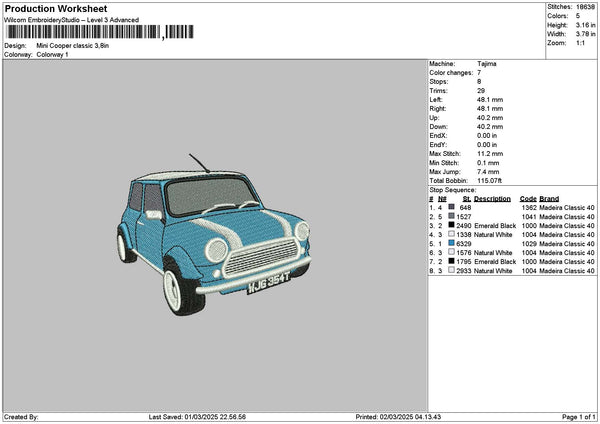Click the blue swatch for stitch count 6329

click(452, 243)
